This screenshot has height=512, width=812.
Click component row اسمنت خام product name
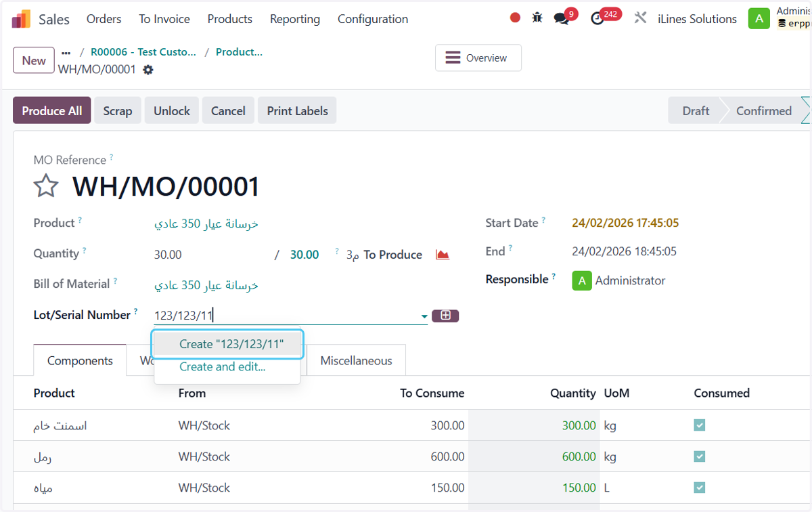point(60,425)
